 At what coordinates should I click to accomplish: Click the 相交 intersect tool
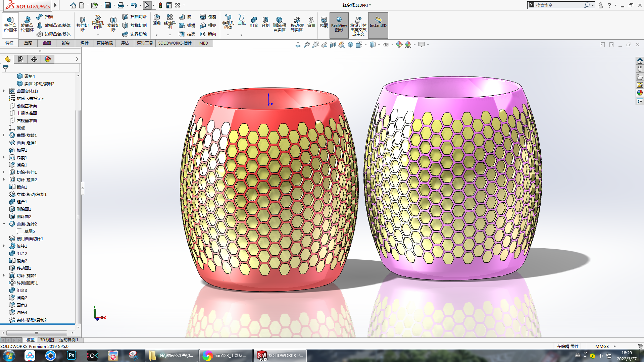[208, 25]
